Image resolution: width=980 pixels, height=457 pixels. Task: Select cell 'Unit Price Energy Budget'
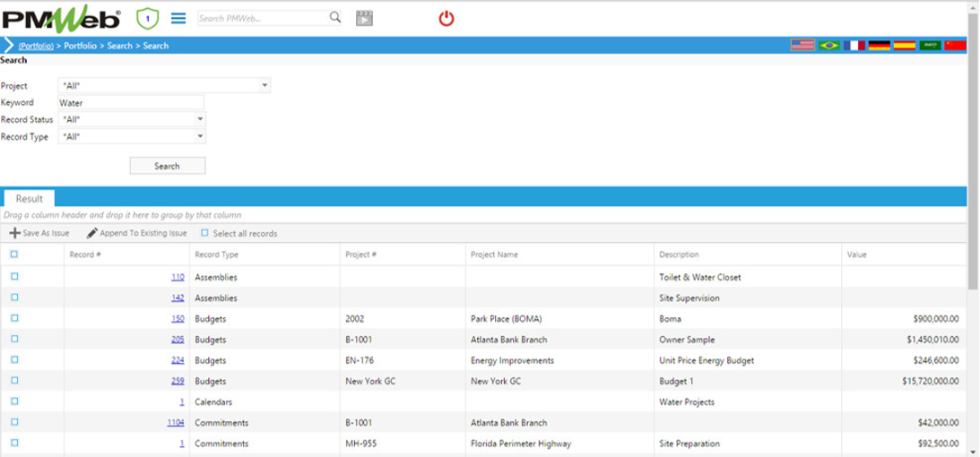pyautogui.click(x=707, y=360)
